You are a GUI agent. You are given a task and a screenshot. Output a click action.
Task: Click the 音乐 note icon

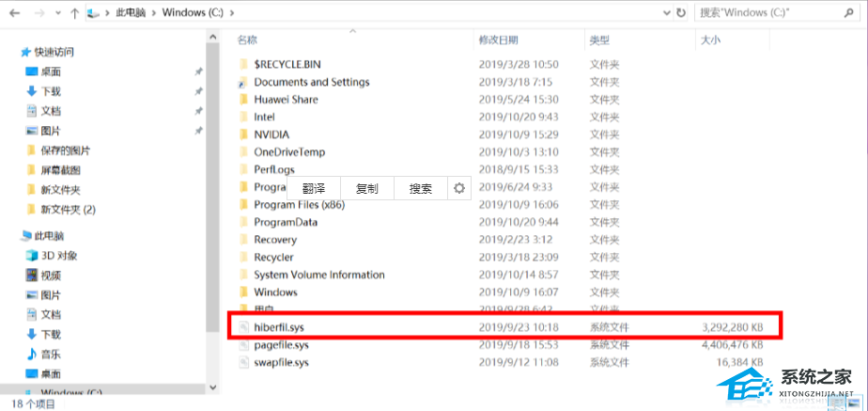tap(32, 354)
